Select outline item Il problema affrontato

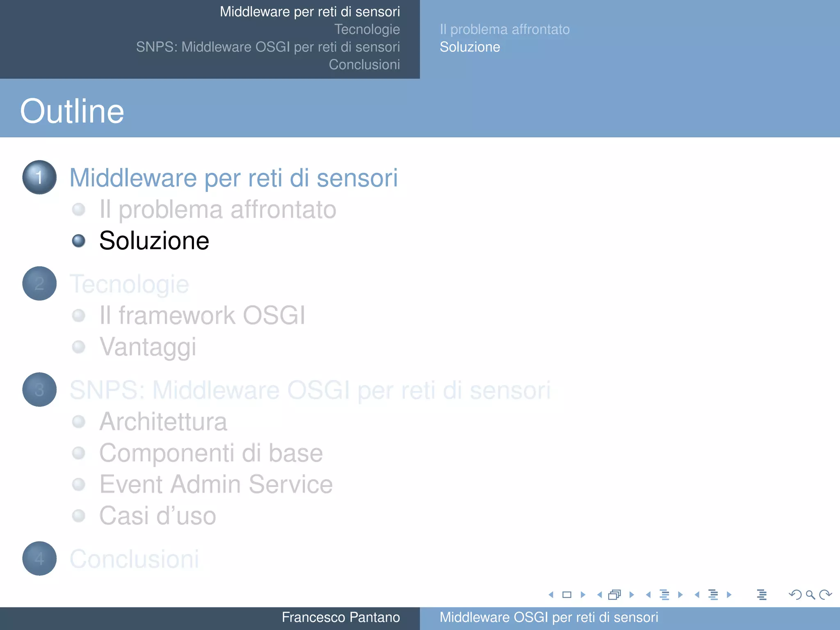tap(218, 210)
